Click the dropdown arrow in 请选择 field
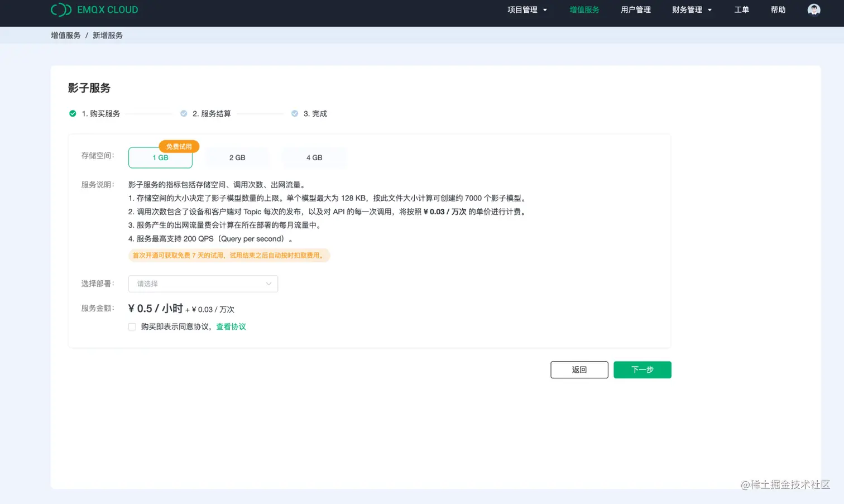 [268, 284]
